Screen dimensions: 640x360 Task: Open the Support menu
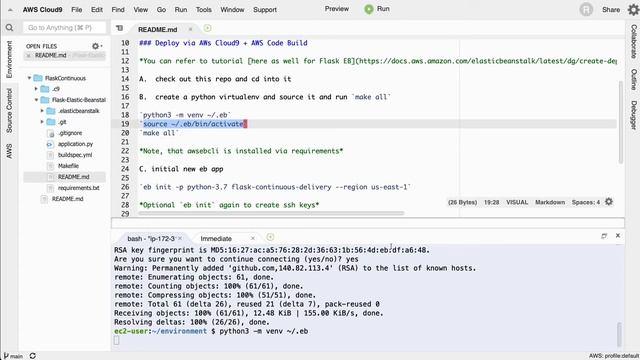[265, 9]
